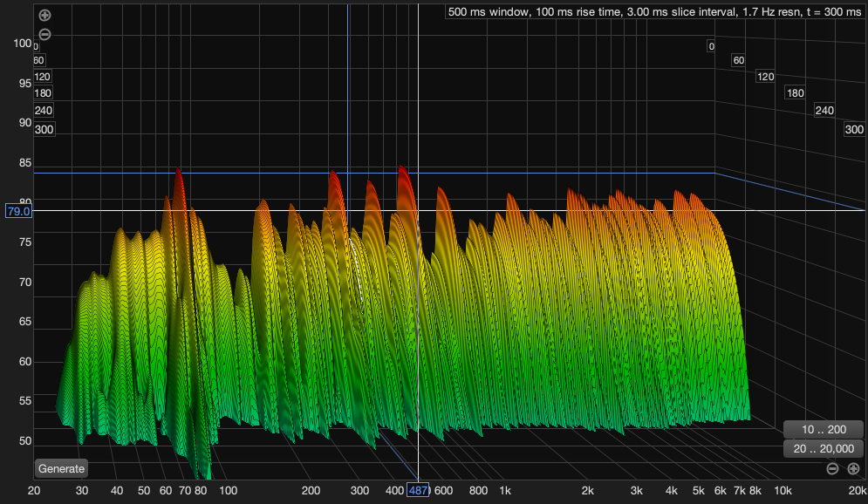Image resolution: width=868 pixels, height=504 pixels.
Task: Click the 487 frequency cursor readout field
Action: (x=417, y=491)
